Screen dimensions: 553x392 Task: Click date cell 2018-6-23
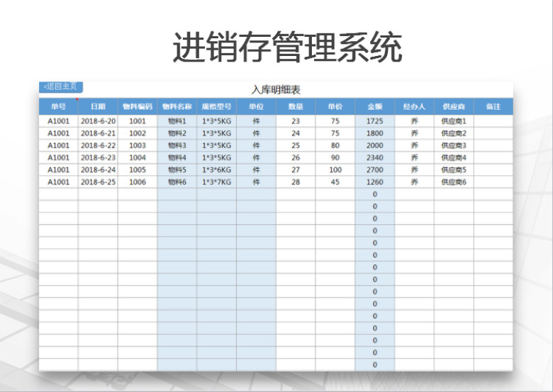point(98,157)
